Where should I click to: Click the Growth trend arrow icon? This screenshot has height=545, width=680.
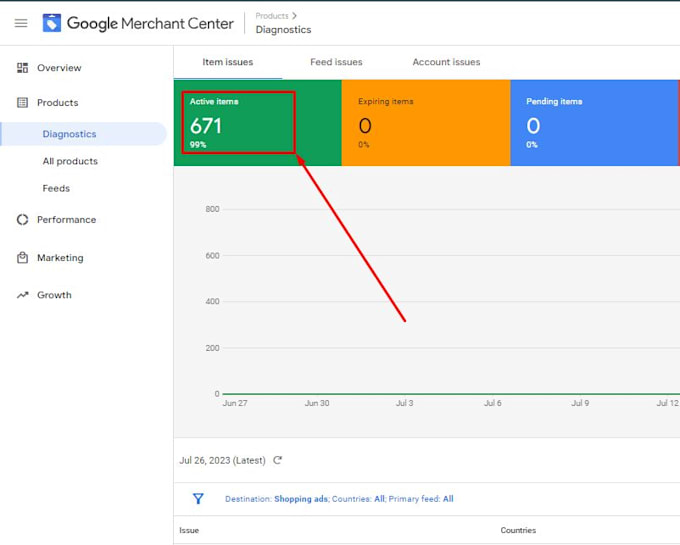click(23, 296)
